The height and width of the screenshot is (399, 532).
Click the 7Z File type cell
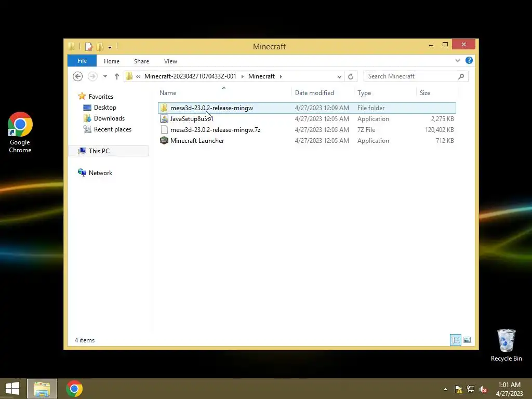click(366, 129)
